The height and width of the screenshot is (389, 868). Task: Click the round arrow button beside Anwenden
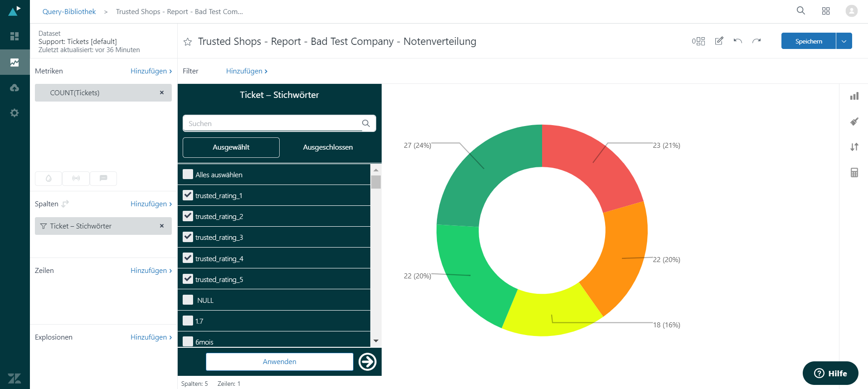[368, 362]
